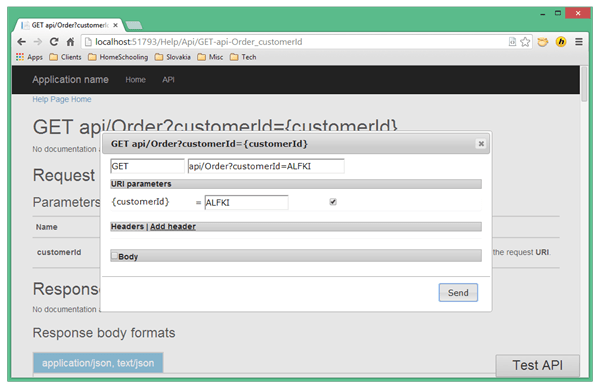Click the dialog title GET api/Order?customerId={customerId}

pos(209,144)
